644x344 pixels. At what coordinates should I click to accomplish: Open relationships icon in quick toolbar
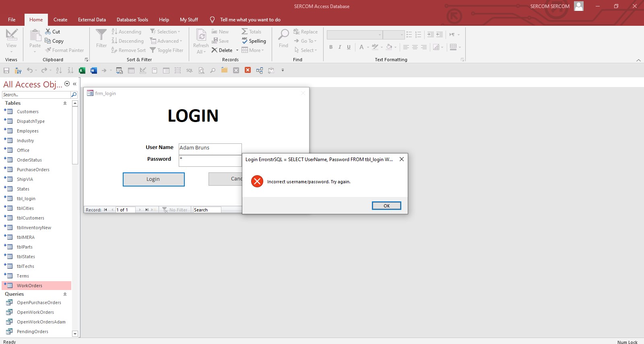[x=259, y=70]
